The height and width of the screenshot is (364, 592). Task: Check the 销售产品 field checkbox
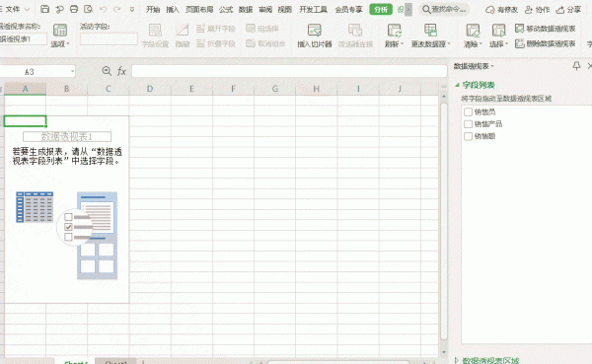468,124
